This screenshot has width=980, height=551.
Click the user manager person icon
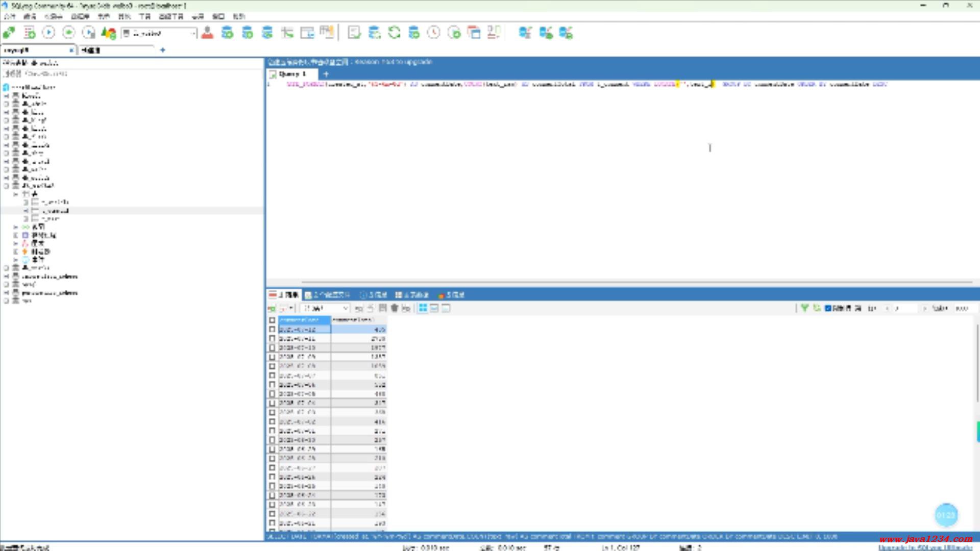click(207, 33)
